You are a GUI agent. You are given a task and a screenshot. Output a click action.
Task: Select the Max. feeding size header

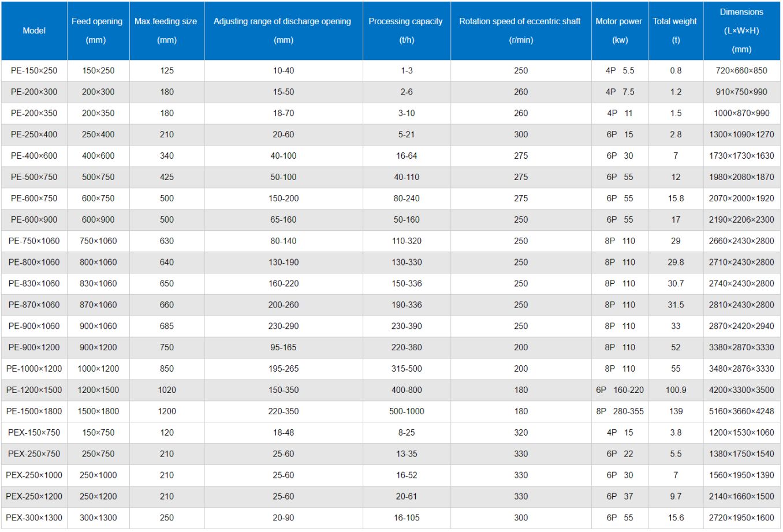166,31
